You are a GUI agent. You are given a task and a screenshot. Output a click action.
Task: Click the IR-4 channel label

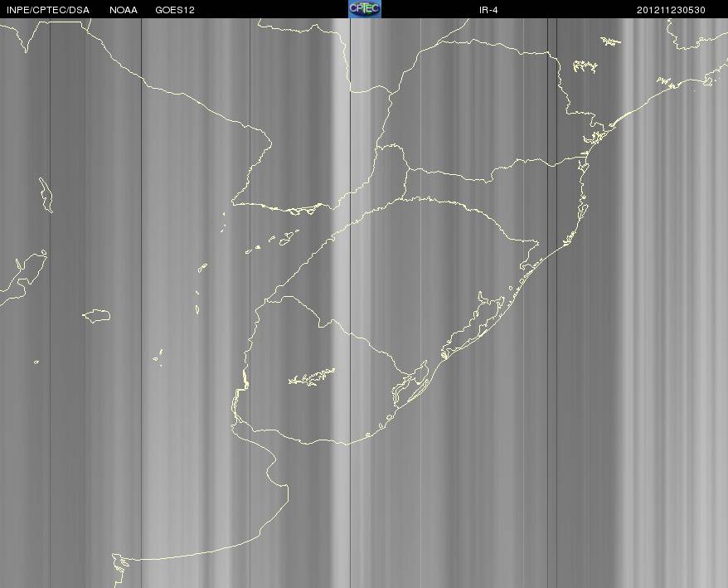[x=488, y=10]
